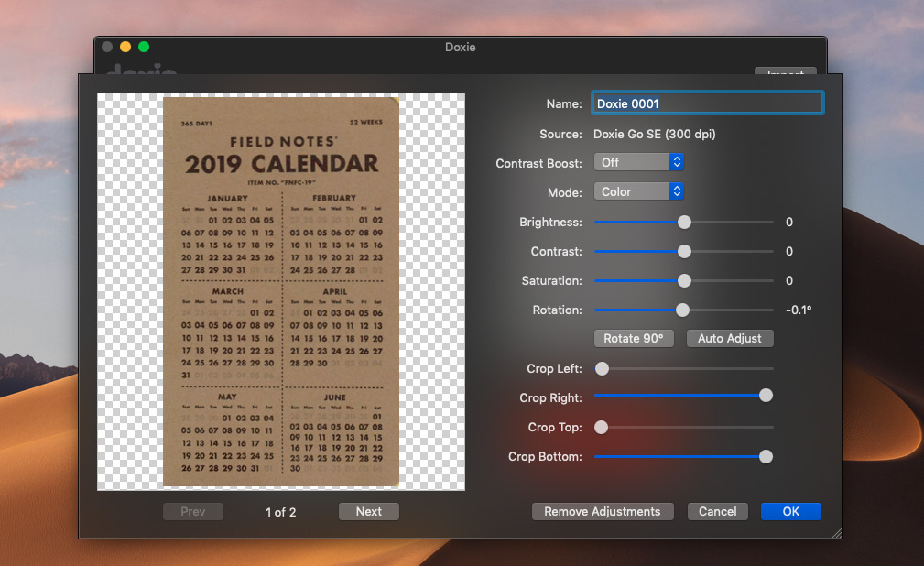Click the Rotation value "-0.1°"

[799, 310]
